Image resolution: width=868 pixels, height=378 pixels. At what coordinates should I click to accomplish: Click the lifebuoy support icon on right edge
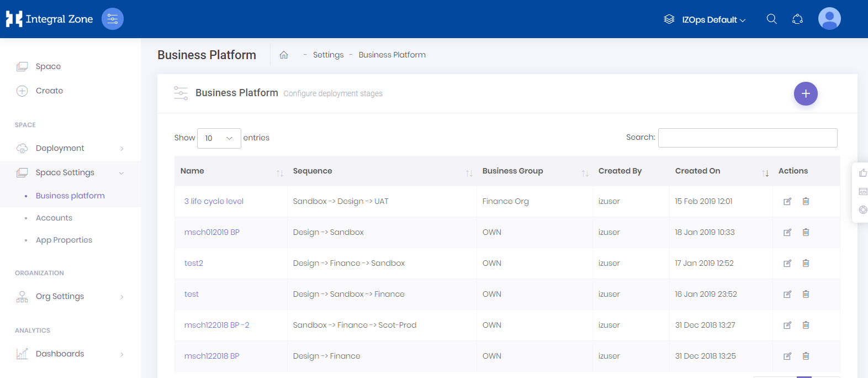pos(863,210)
